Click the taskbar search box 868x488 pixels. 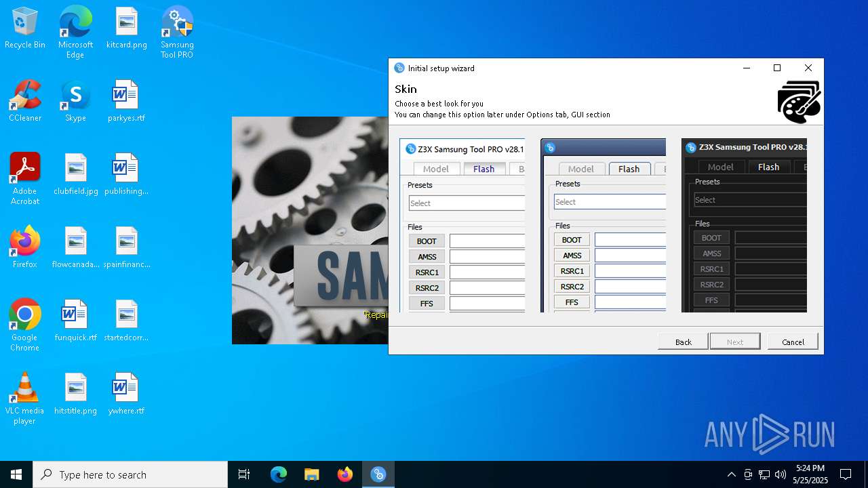(x=130, y=474)
